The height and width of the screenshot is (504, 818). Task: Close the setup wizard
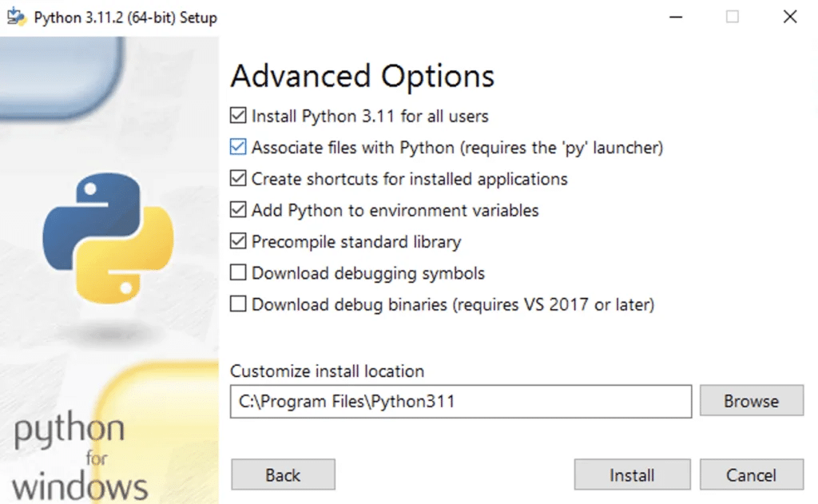point(789,16)
